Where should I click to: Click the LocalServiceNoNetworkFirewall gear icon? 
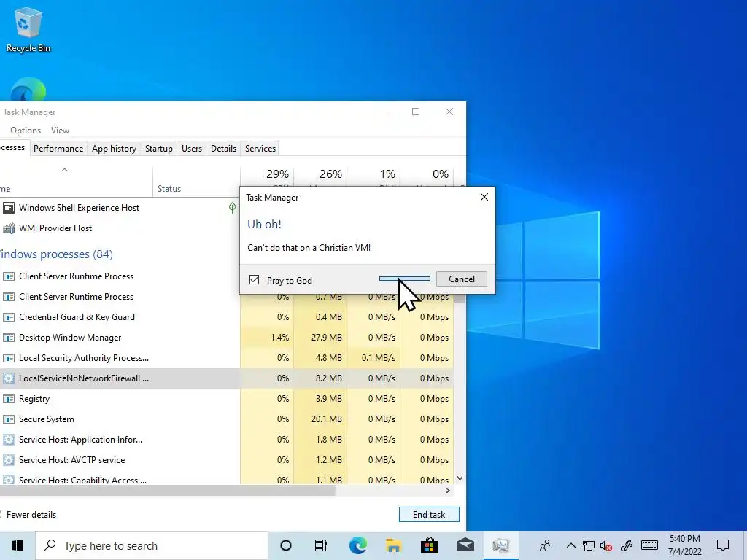(x=9, y=378)
